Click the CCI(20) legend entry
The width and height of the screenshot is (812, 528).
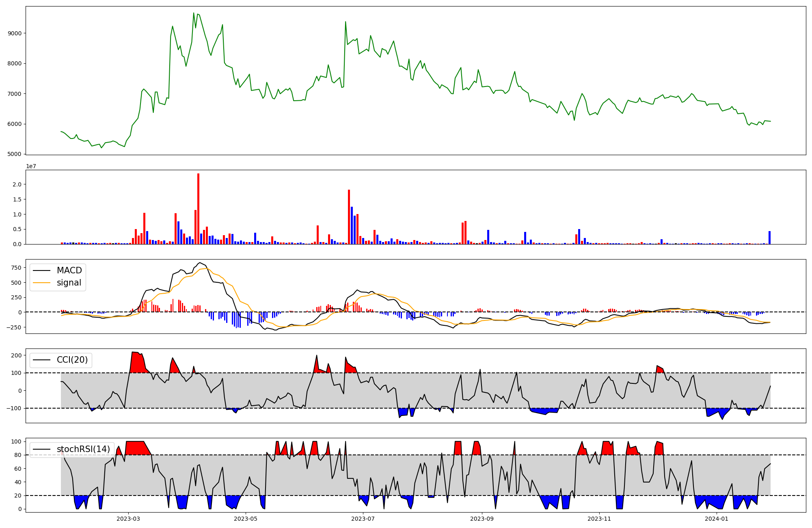coord(72,360)
